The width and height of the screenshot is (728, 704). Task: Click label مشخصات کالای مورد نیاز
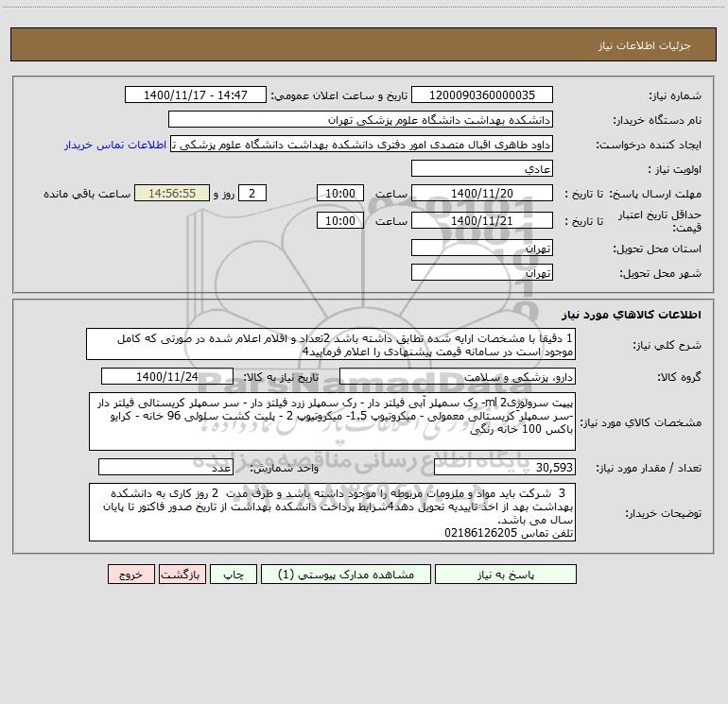641,422
